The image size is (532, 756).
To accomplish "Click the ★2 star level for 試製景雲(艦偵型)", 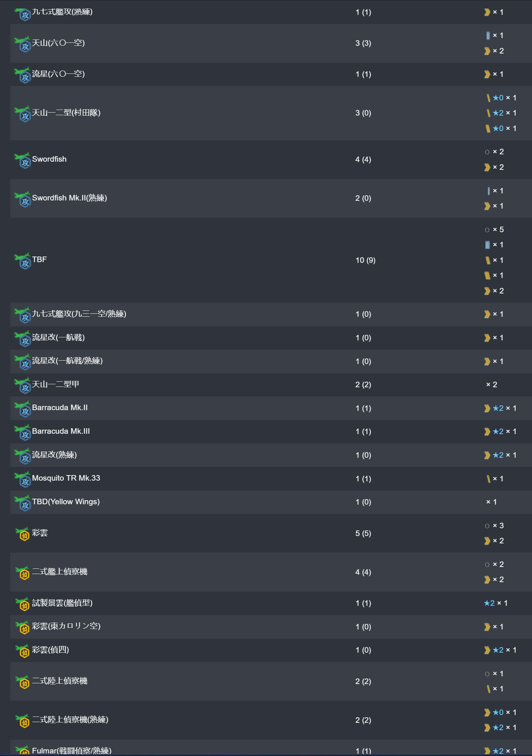I will coord(489,603).
